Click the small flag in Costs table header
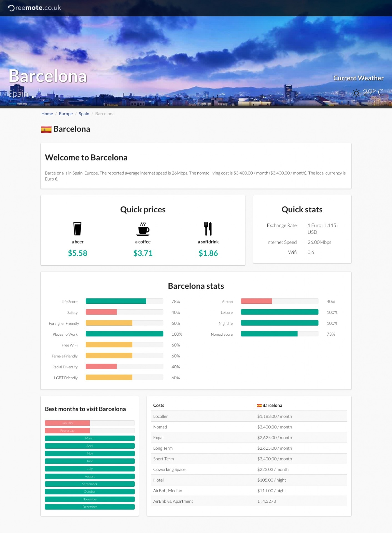This screenshot has width=392, height=533. (x=259, y=406)
